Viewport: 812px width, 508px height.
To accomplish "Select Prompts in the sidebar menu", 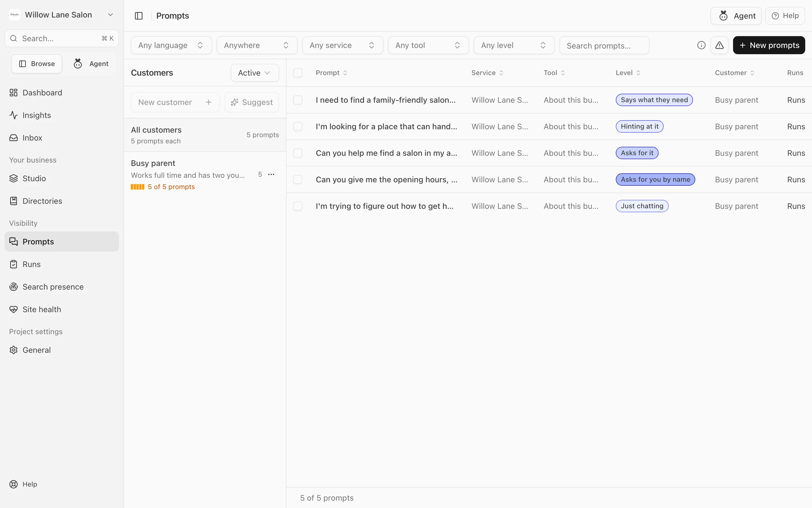I will coord(62,242).
